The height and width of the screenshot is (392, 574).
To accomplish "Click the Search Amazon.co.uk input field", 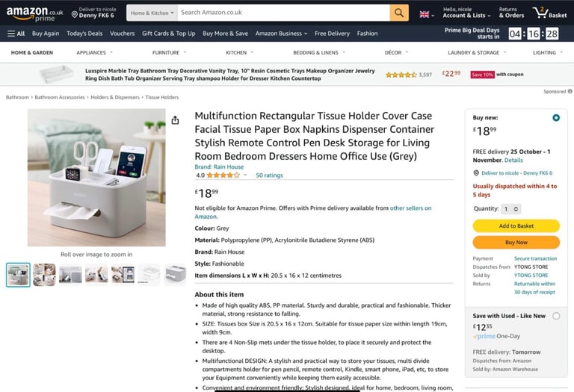I will pyautogui.click(x=283, y=13).
